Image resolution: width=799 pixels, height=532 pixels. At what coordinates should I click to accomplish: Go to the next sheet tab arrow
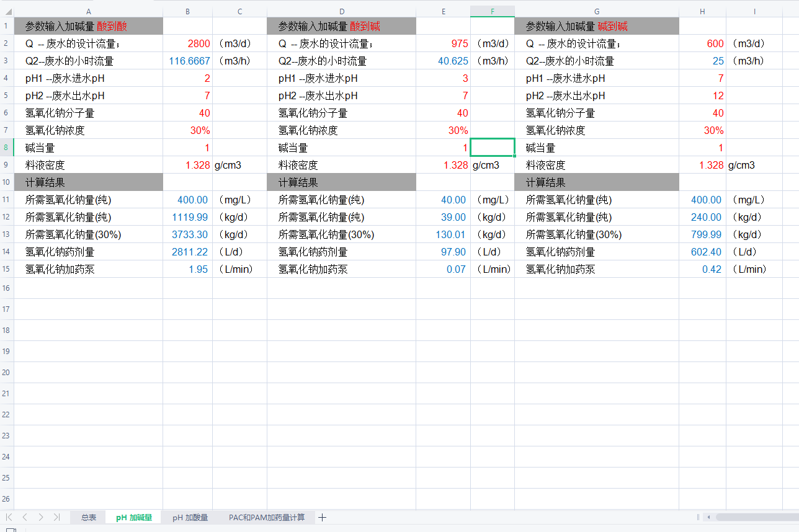click(x=41, y=517)
